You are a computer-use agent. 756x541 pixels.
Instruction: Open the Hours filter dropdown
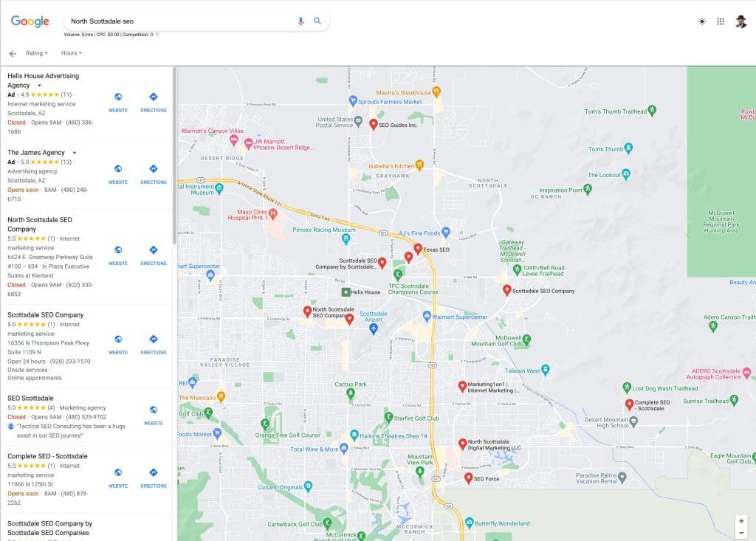point(72,53)
